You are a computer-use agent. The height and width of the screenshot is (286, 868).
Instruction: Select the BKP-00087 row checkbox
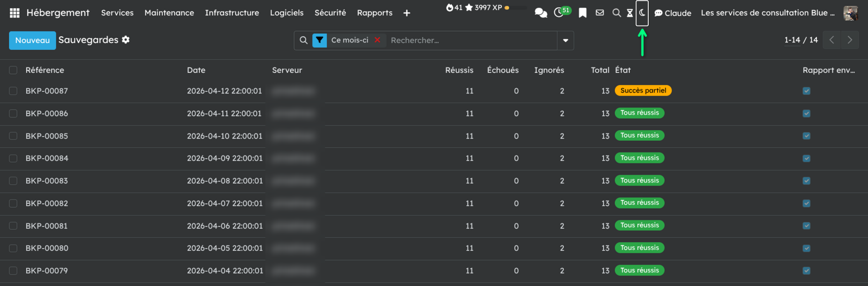click(x=13, y=91)
